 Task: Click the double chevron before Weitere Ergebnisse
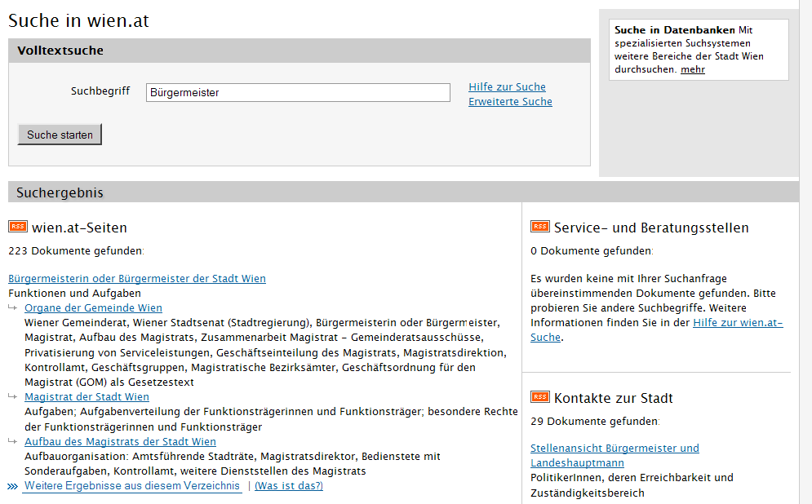13,486
